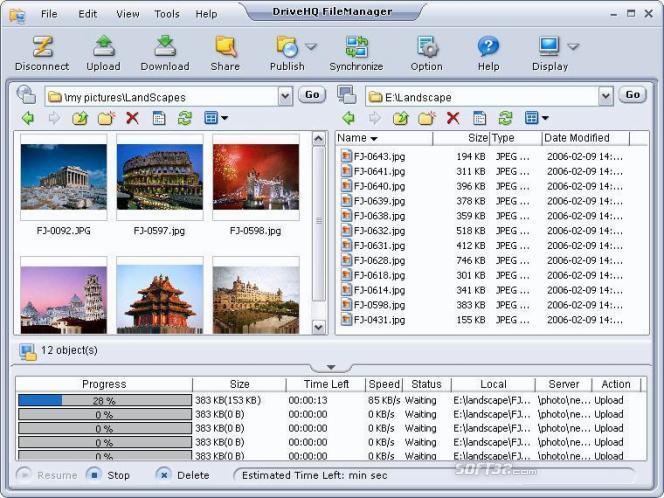Click the Disconnect toolbar icon

coord(42,47)
